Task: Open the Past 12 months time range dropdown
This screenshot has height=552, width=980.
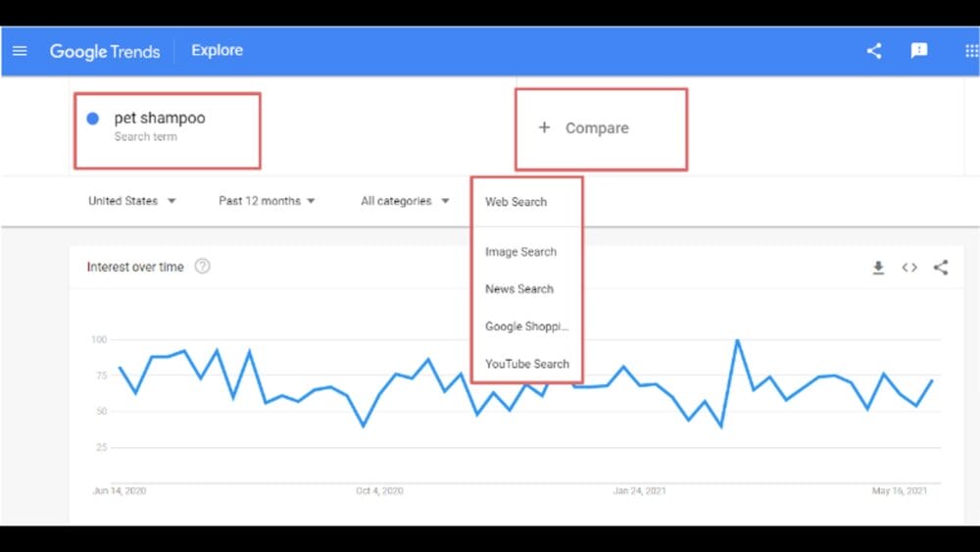Action: (267, 201)
